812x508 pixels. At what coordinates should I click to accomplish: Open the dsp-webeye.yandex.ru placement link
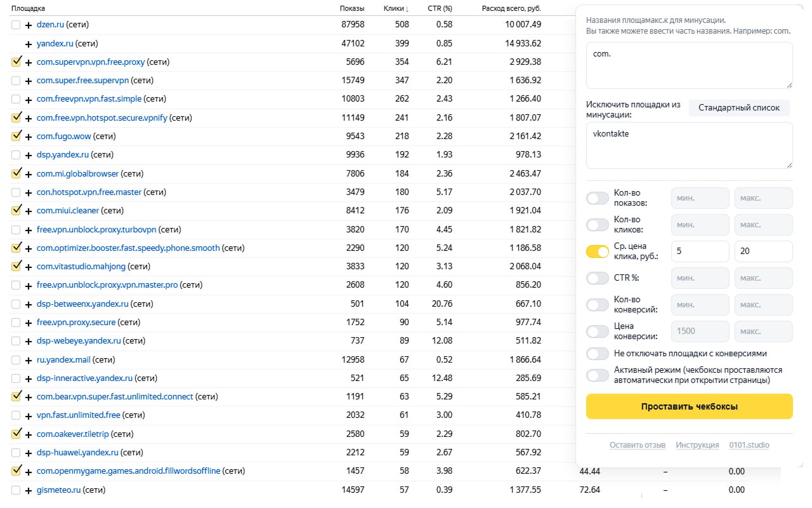click(79, 341)
